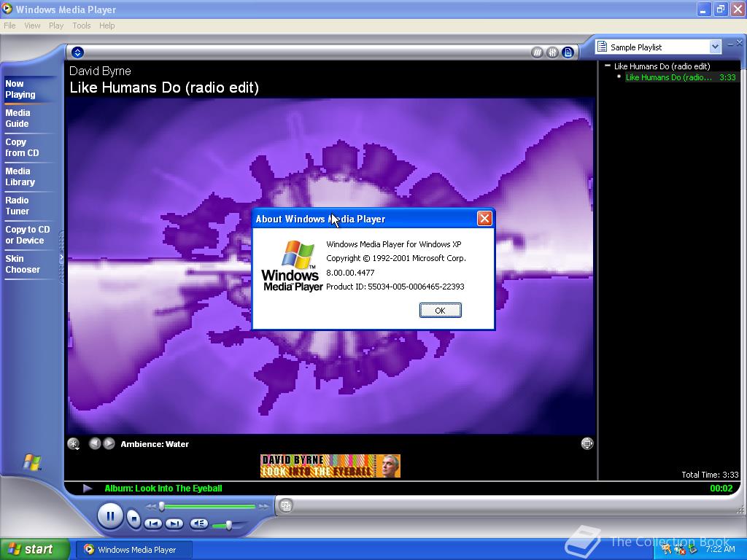Click the David Byrne artist title

100,71
